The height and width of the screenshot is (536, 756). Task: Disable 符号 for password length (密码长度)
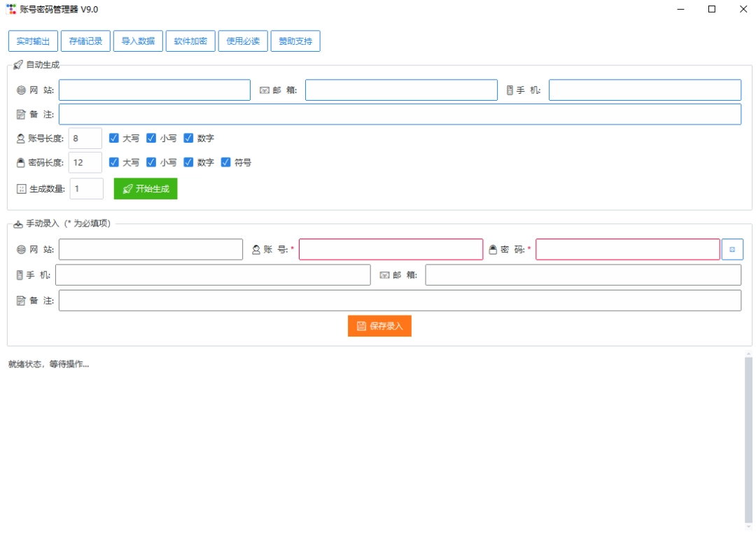pos(226,162)
